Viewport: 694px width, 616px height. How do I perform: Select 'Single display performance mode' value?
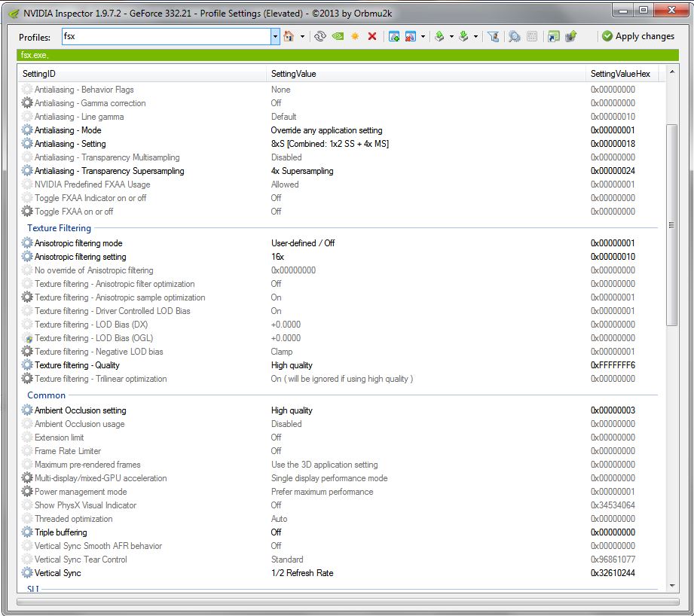coord(329,478)
